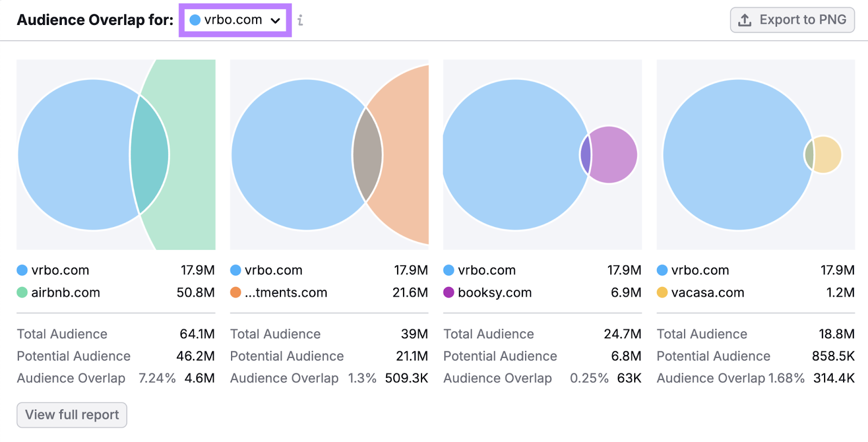This screenshot has width=868, height=442.
Task: Click the ...tments.com domain label
Action: (286, 293)
